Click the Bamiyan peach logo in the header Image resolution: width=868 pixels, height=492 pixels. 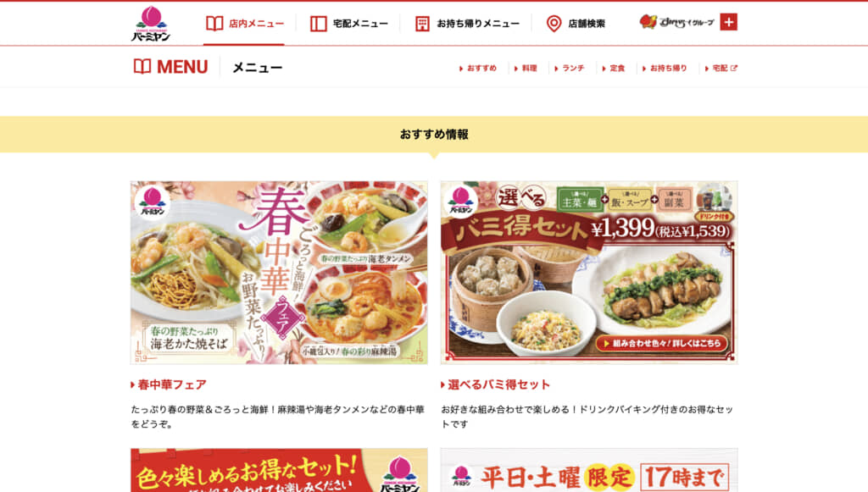[151, 24]
